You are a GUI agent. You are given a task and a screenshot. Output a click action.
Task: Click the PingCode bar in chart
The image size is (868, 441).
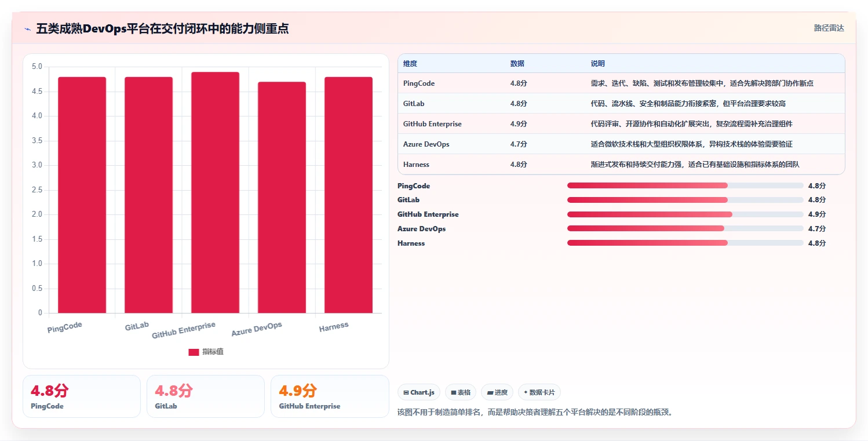(x=82, y=195)
